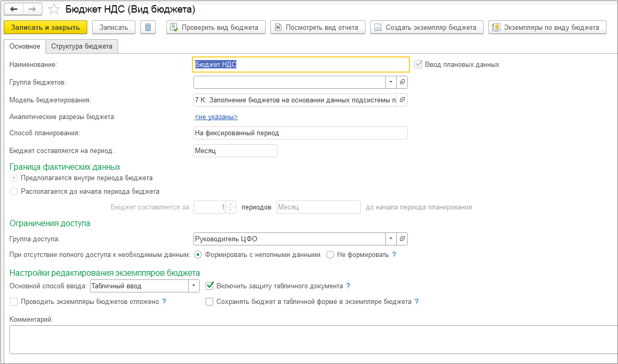Select the Не формировать radio option
This screenshot has width=618, height=364.
(330, 255)
